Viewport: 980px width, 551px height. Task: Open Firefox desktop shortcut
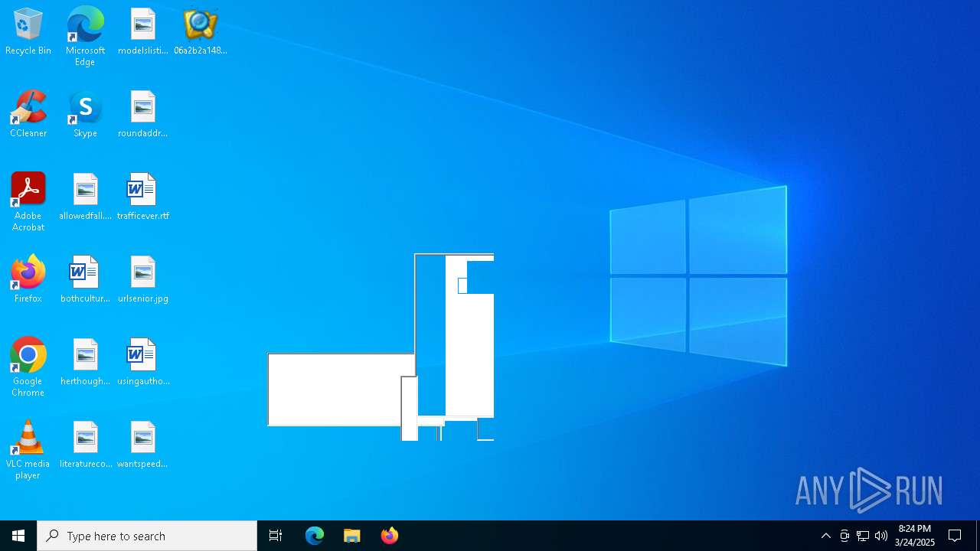pyautogui.click(x=28, y=280)
